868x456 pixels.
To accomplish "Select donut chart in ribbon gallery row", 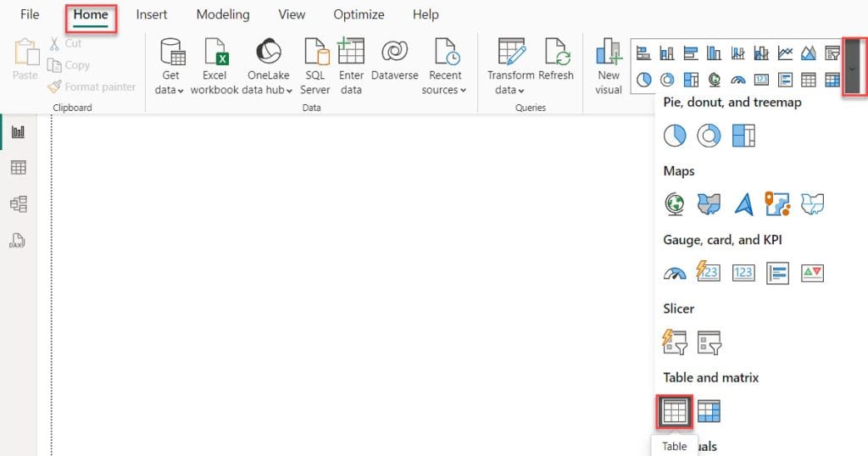I will [667, 80].
